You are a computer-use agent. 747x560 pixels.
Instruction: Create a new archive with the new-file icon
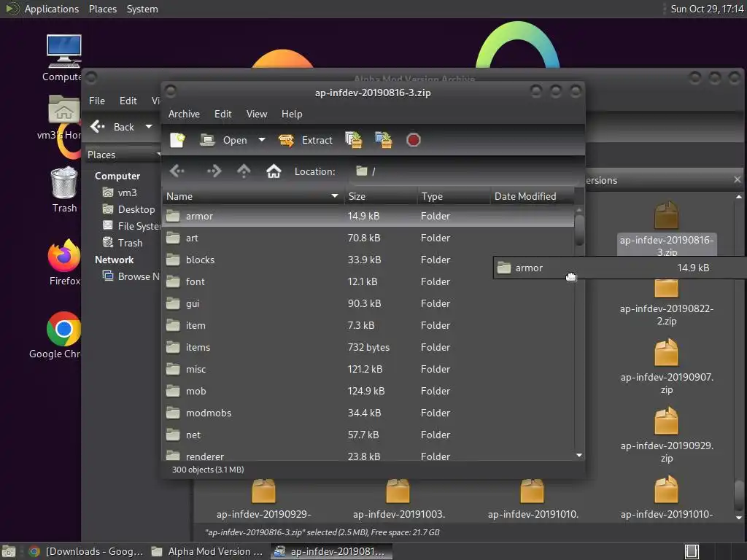pyautogui.click(x=177, y=140)
